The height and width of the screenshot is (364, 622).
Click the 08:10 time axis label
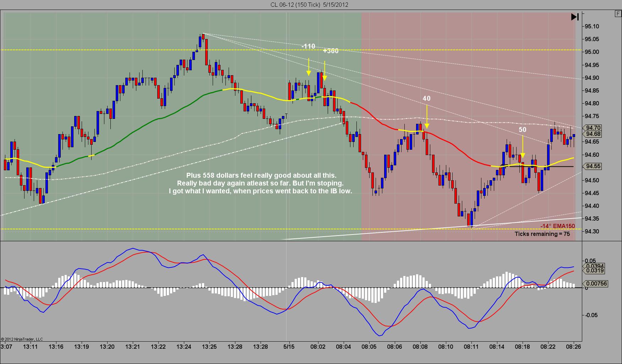coord(446,347)
